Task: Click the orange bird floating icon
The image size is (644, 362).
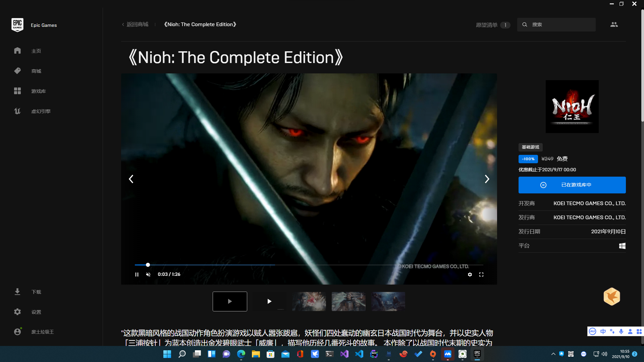Action: click(x=612, y=297)
